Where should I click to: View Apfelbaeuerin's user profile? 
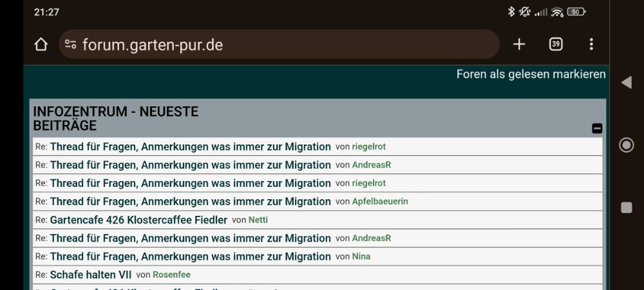tap(380, 202)
